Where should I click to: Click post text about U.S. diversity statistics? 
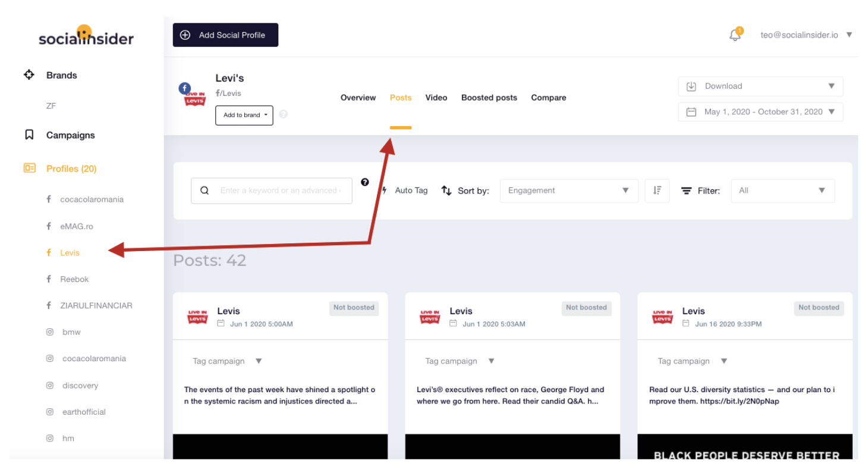click(742, 396)
